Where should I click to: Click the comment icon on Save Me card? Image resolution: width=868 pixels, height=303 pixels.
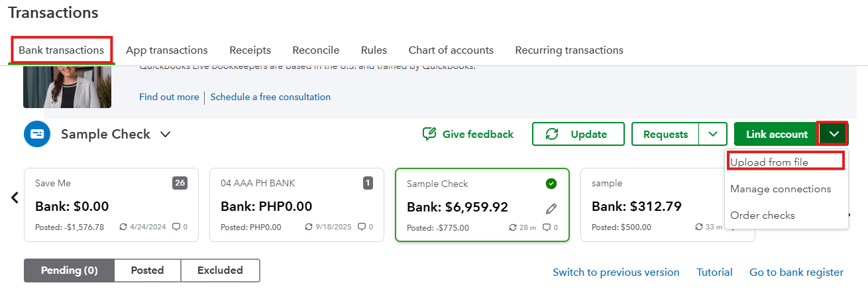coord(176,227)
